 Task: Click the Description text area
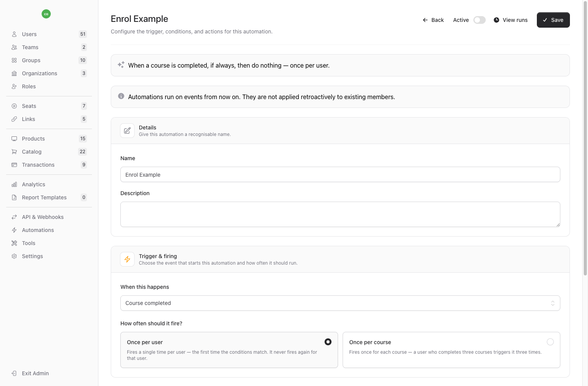click(340, 214)
